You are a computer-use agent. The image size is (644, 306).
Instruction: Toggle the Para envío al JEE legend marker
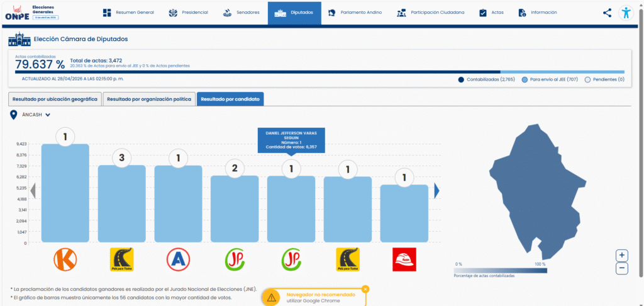point(525,80)
